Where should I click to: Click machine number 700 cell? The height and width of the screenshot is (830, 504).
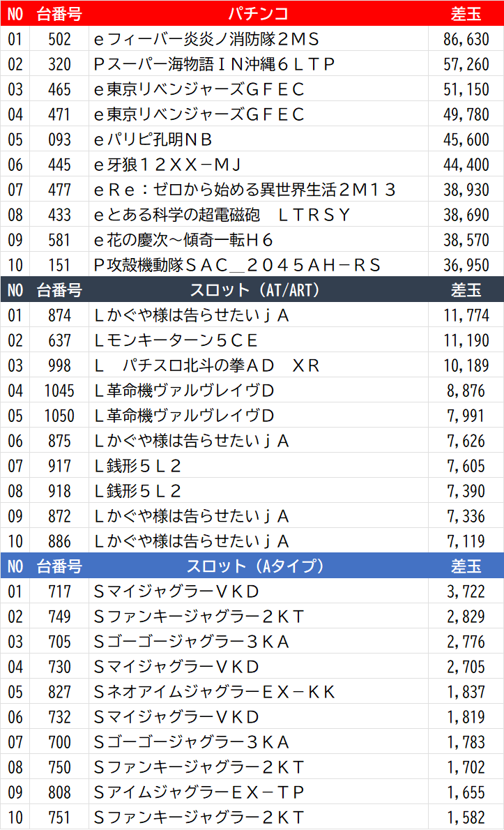click(x=59, y=742)
